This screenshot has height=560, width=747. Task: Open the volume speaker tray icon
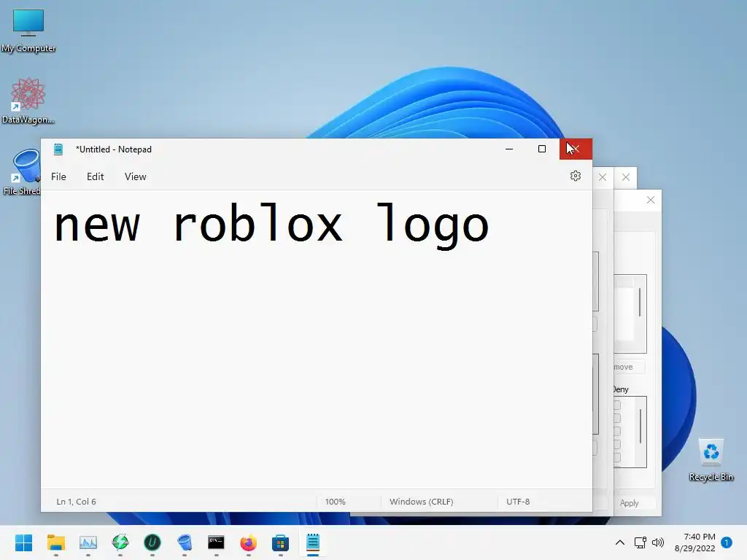click(x=658, y=542)
